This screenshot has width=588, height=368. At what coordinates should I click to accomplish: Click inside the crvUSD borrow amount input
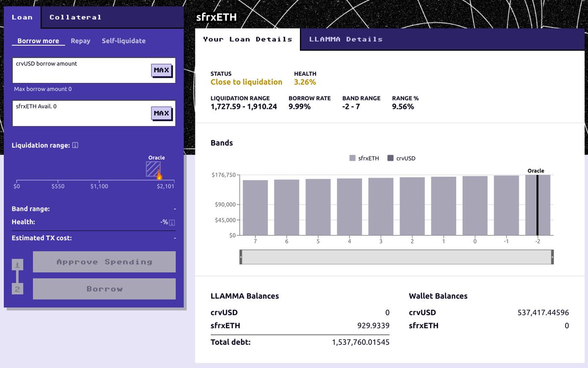pos(73,70)
